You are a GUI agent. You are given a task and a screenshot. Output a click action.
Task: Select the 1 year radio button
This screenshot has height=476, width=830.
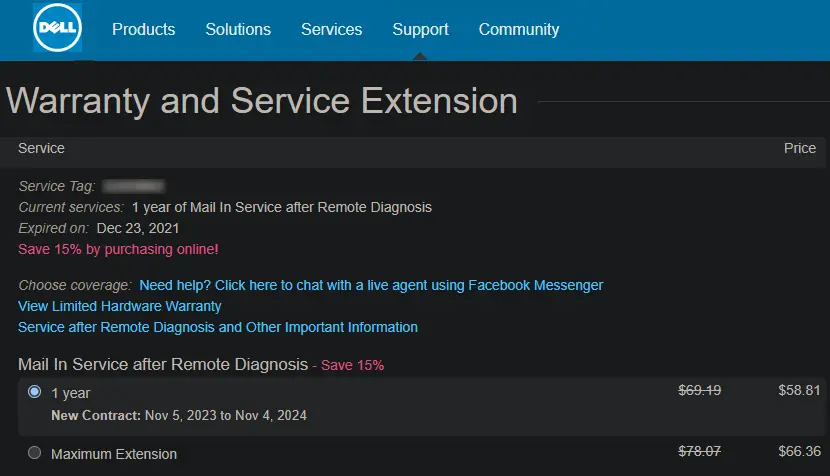click(x=35, y=392)
